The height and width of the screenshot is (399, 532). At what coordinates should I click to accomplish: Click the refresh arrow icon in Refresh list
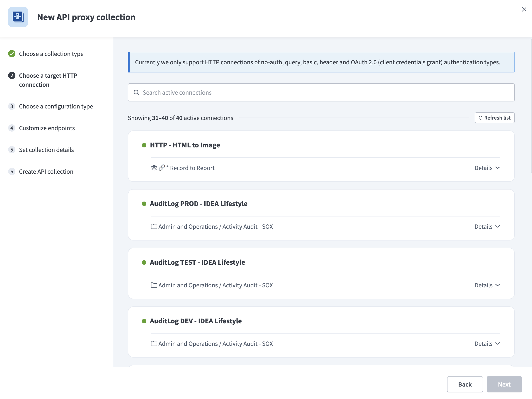tap(481, 118)
